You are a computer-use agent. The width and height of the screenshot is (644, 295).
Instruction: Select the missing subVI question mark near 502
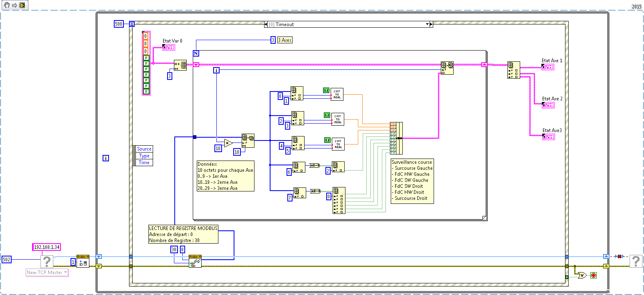pos(47,261)
